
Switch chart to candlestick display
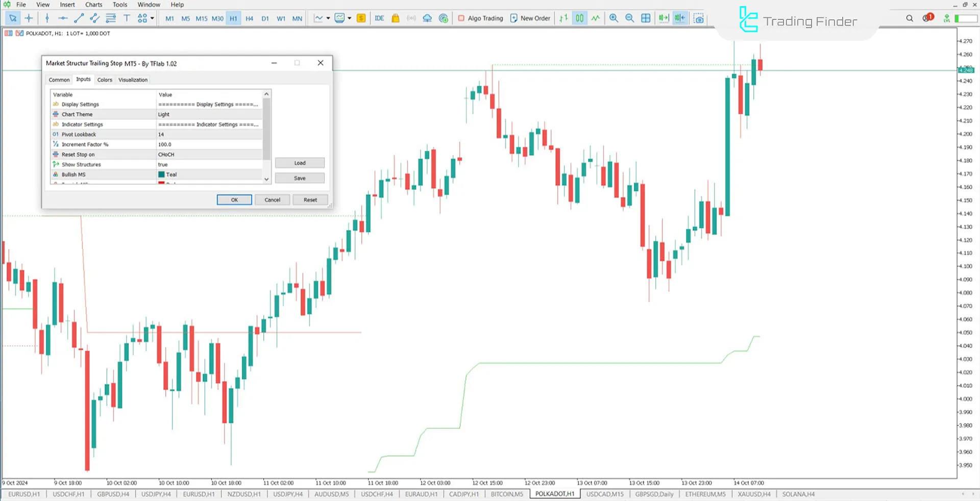[579, 18]
